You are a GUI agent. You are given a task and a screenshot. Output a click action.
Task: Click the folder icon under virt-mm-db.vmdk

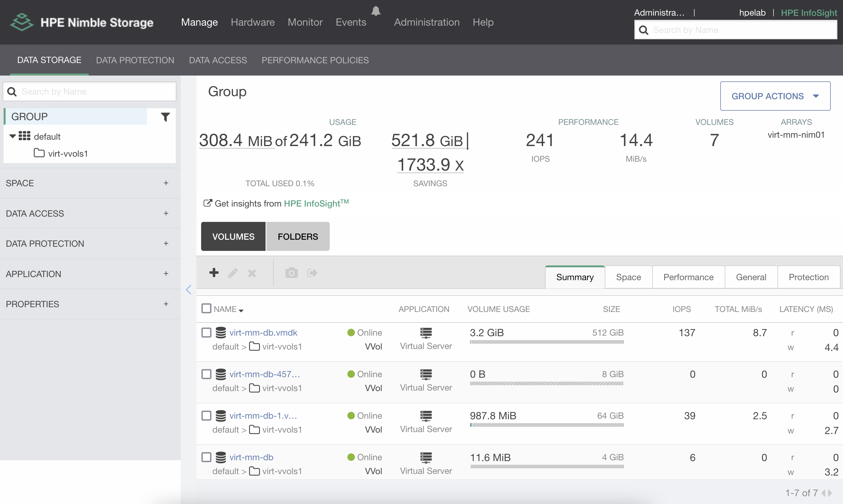pos(254,346)
